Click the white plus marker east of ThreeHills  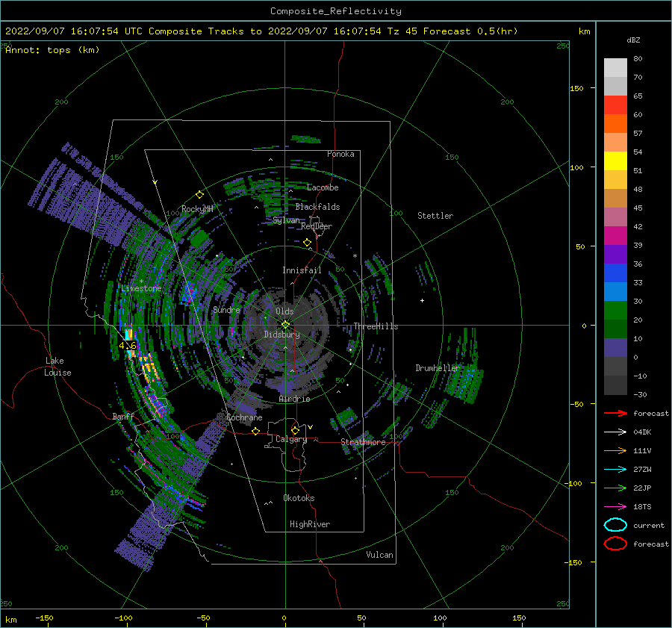[x=422, y=300]
